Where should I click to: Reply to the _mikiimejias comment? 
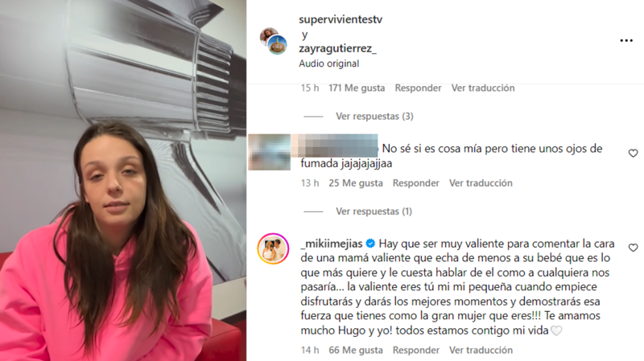pyautogui.click(x=415, y=350)
